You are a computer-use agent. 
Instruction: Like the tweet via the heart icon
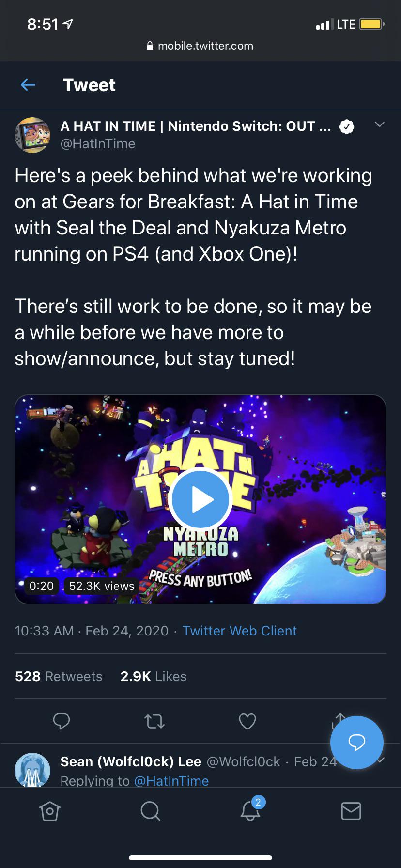click(x=247, y=721)
